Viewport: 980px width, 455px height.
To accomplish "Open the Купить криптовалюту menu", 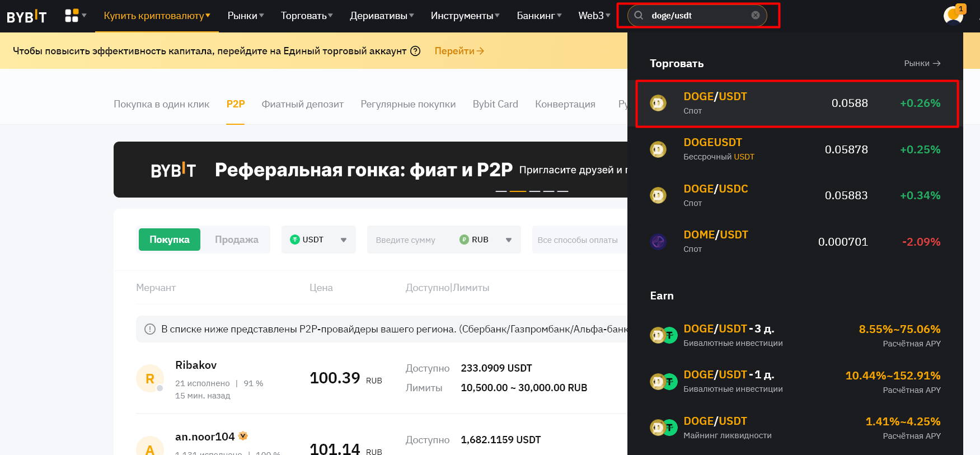I will [x=157, y=16].
